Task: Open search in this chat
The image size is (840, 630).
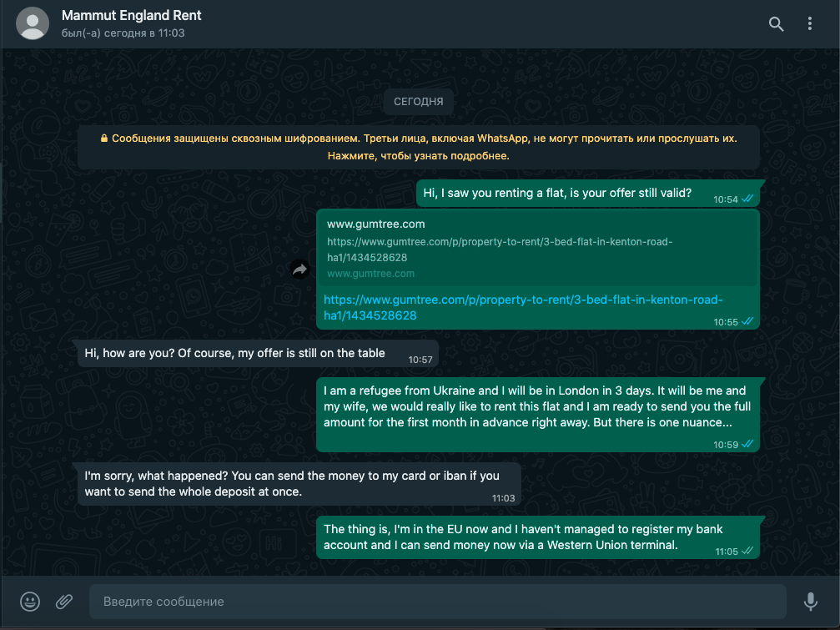Action: 776,24
